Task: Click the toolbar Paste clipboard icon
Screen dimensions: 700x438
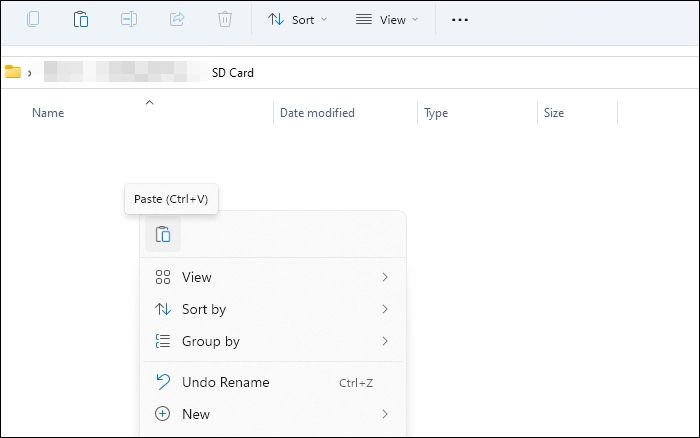Action: [82, 19]
